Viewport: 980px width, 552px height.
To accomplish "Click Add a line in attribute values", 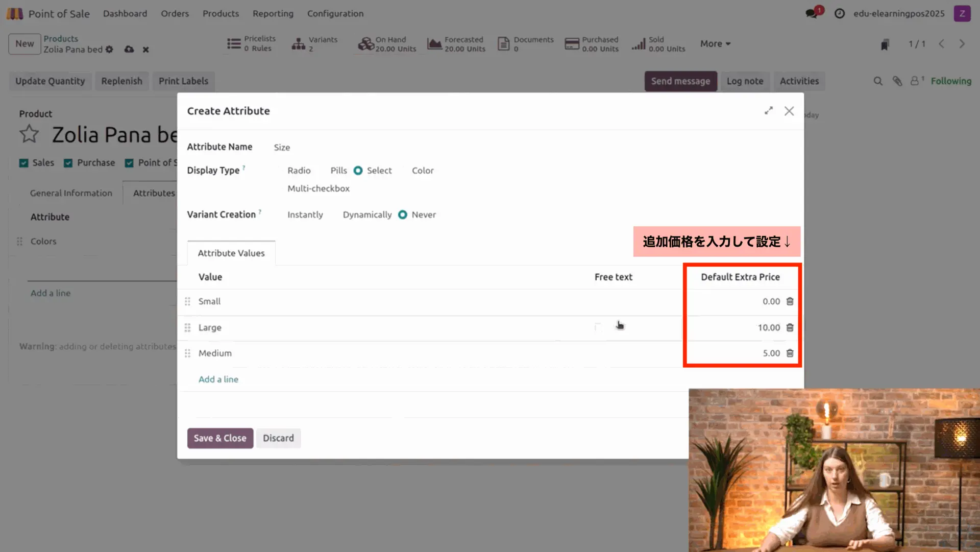I will [218, 379].
